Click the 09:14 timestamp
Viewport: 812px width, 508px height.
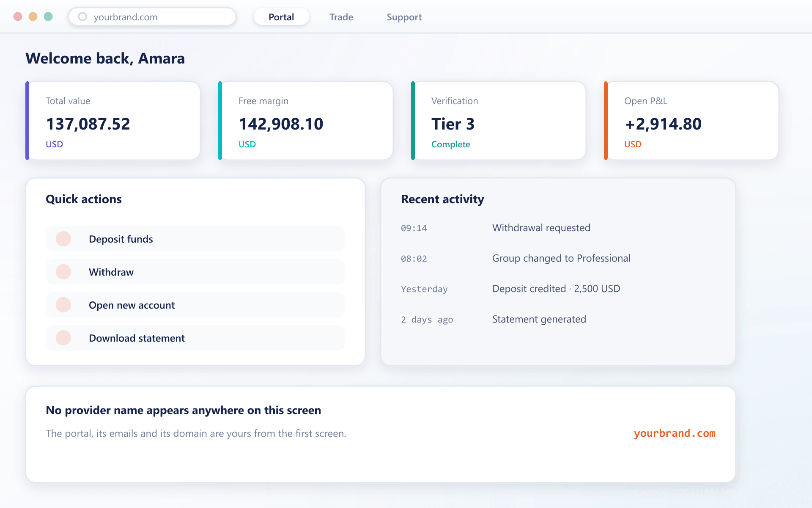[x=414, y=228]
